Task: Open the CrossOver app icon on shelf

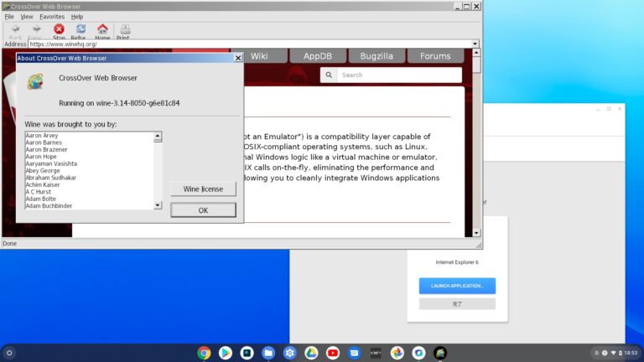Action: [418, 353]
